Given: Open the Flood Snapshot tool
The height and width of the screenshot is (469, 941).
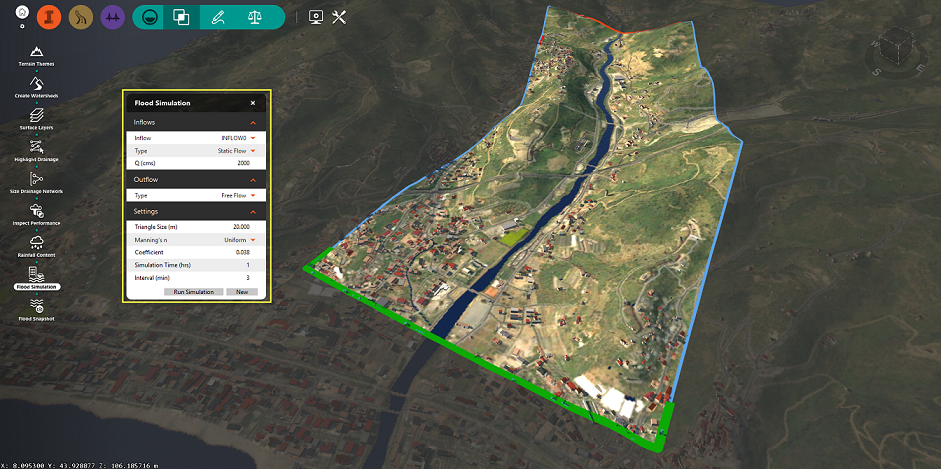Looking at the screenshot, I should pos(36,307).
